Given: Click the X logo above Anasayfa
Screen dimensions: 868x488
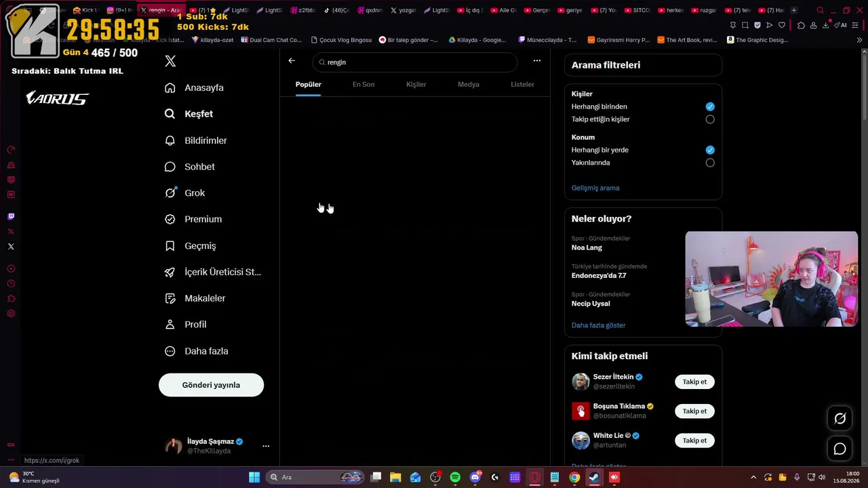Looking at the screenshot, I should [x=170, y=61].
